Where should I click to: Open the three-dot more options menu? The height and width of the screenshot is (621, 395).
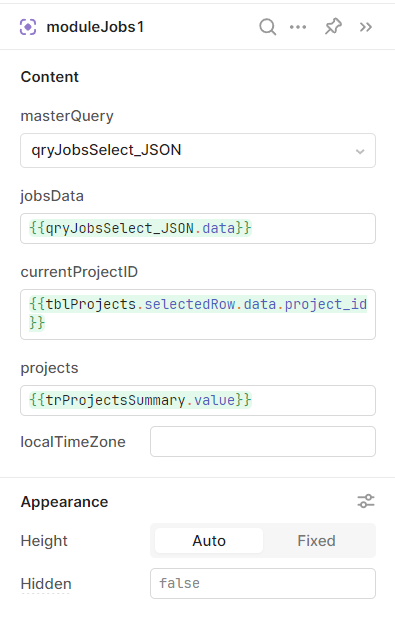tap(298, 27)
